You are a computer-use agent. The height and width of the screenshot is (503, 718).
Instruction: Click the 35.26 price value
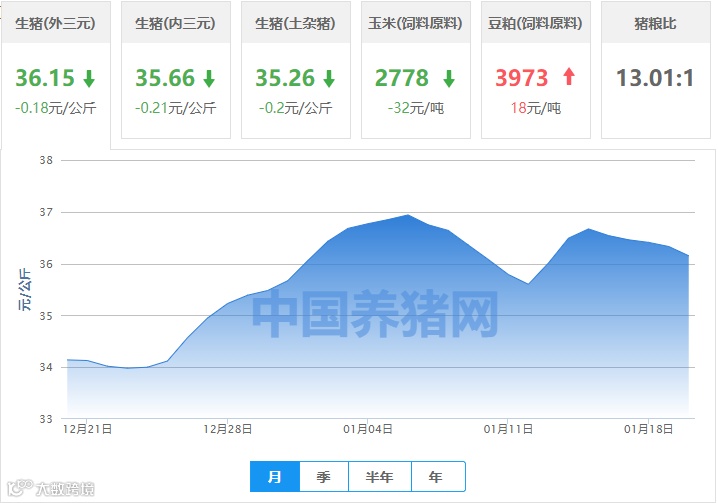(285, 78)
